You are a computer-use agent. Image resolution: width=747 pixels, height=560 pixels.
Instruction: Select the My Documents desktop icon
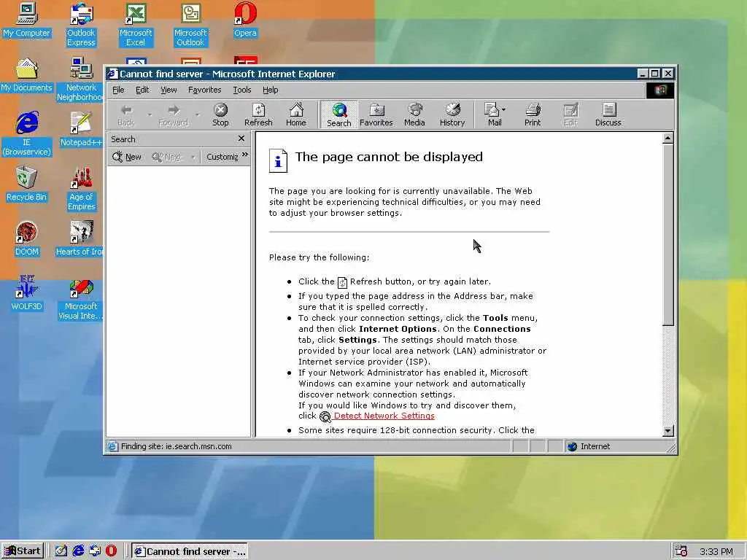[x=26, y=75]
